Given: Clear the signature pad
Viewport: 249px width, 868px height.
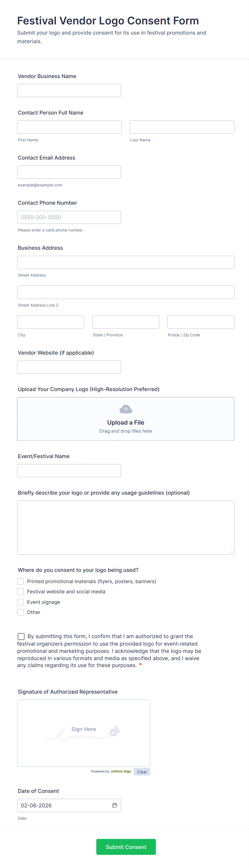Looking at the screenshot, I should click(x=142, y=772).
